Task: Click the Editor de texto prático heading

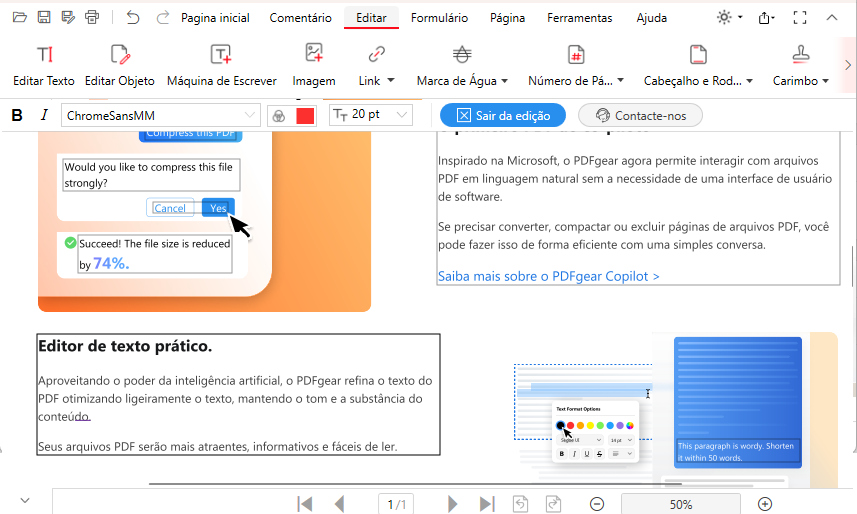Action: (x=125, y=346)
